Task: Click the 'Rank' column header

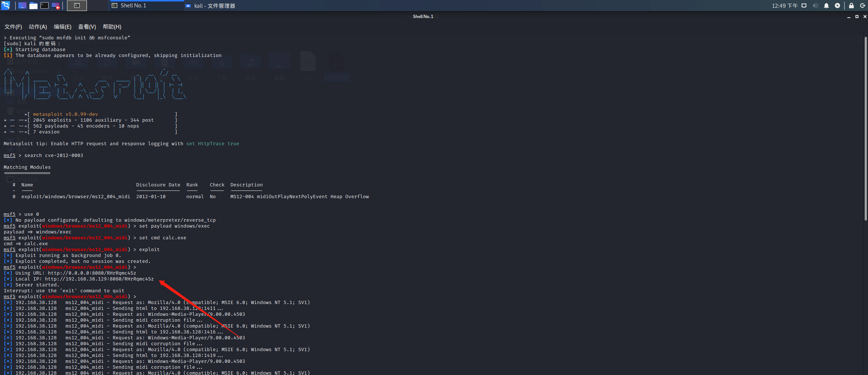Action: click(x=192, y=185)
